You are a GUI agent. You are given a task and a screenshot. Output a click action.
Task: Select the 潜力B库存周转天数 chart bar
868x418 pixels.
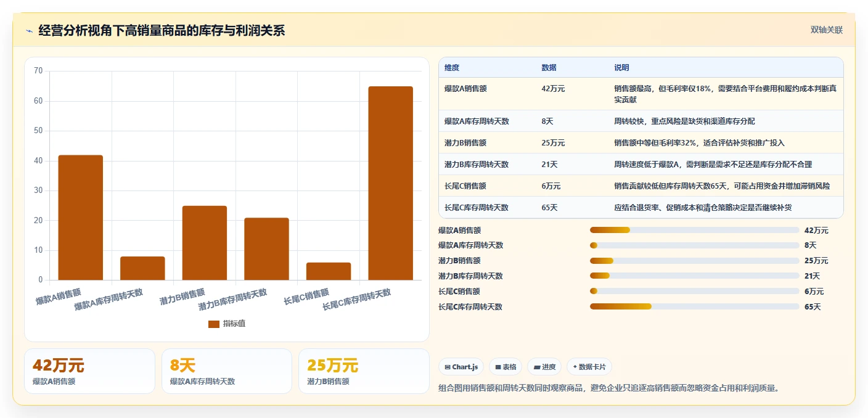click(x=266, y=249)
